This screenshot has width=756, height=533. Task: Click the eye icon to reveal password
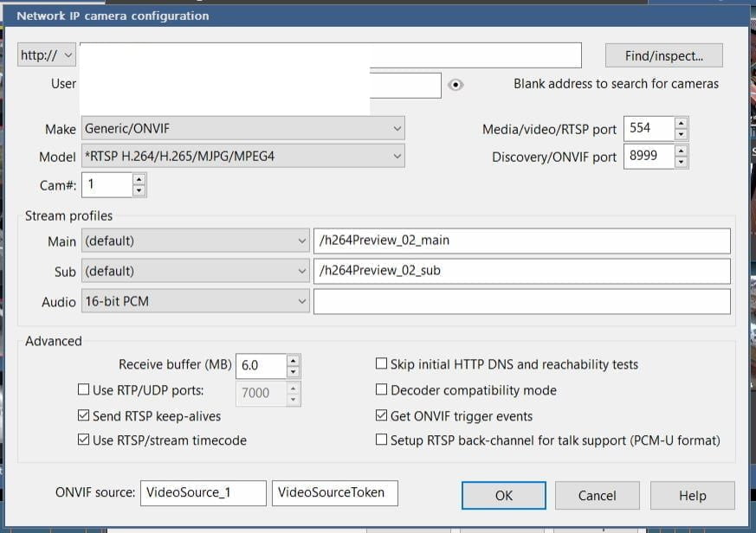coord(456,85)
